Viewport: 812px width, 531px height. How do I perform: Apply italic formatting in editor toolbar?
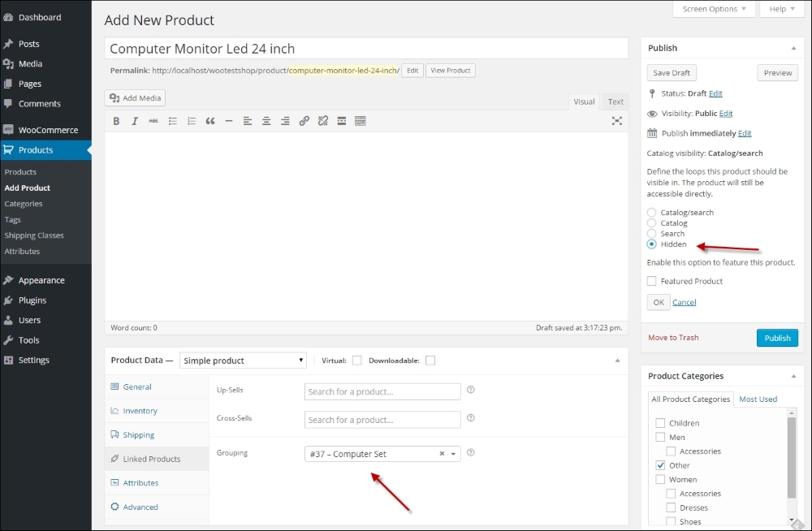point(135,121)
